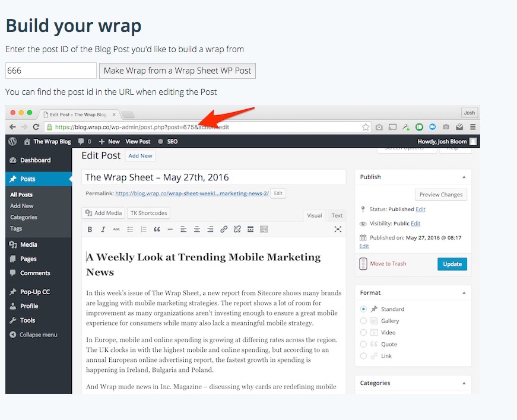Click View Post in the admin bar
The height and width of the screenshot is (420, 517).
(x=138, y=141)
